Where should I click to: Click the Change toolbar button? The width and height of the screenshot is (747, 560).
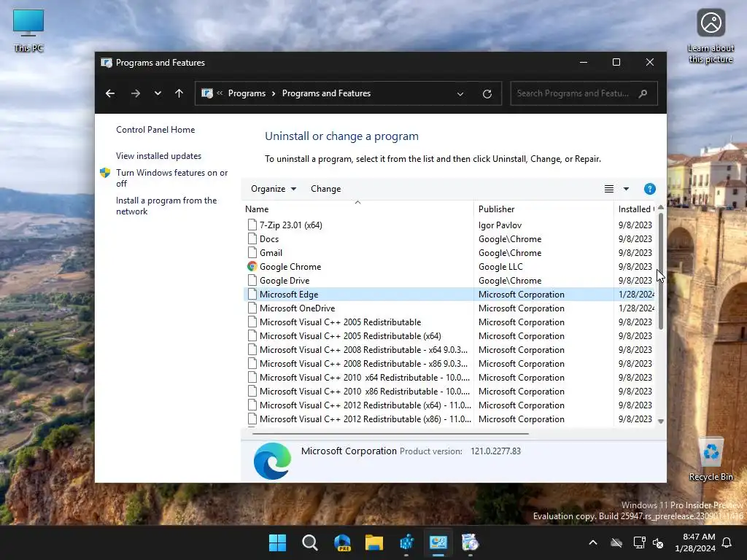click(x=326, y=189)
